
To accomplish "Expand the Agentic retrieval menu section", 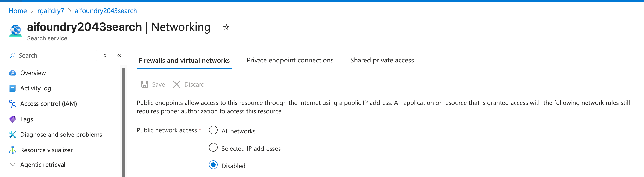I will (13, 165).
